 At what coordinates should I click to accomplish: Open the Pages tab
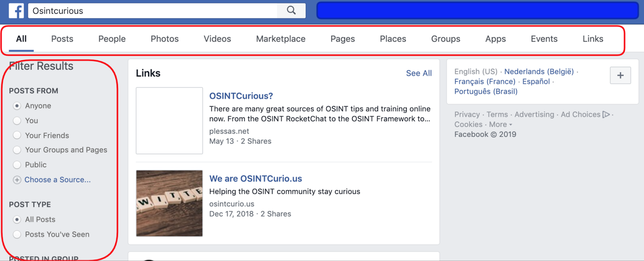coord(343,39)
